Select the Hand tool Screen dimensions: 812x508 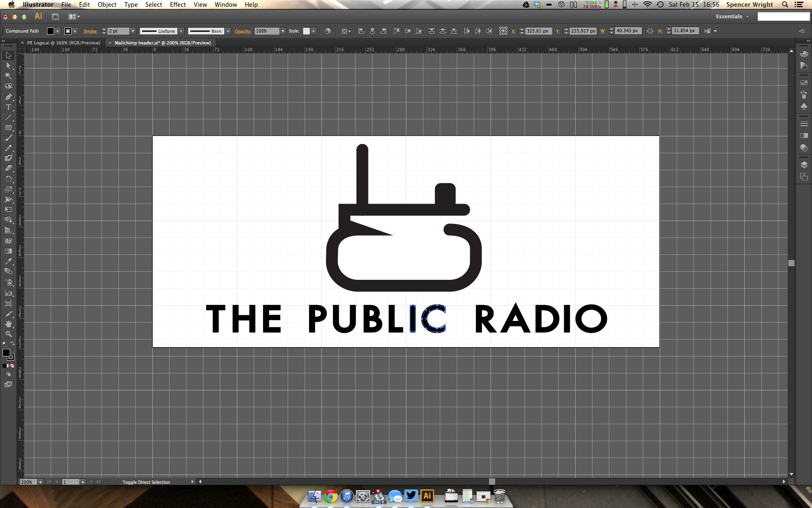[x=8, y=324]
